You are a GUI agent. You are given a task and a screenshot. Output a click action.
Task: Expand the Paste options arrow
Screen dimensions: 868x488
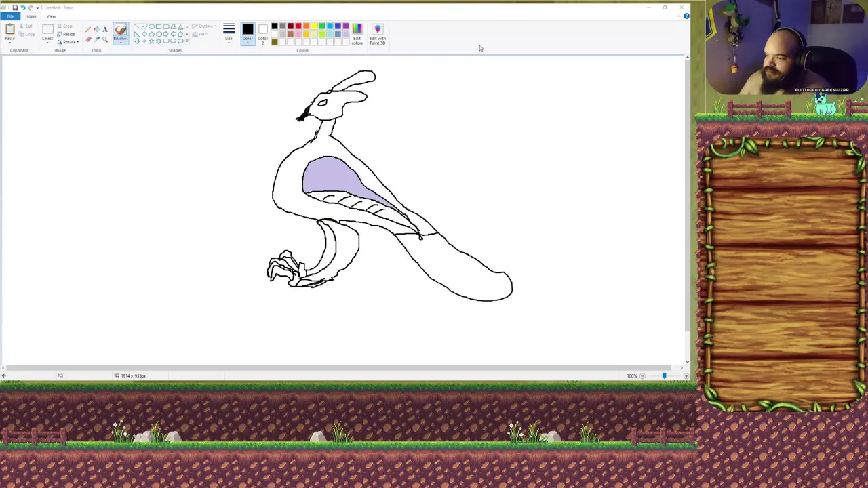[10, 43]
